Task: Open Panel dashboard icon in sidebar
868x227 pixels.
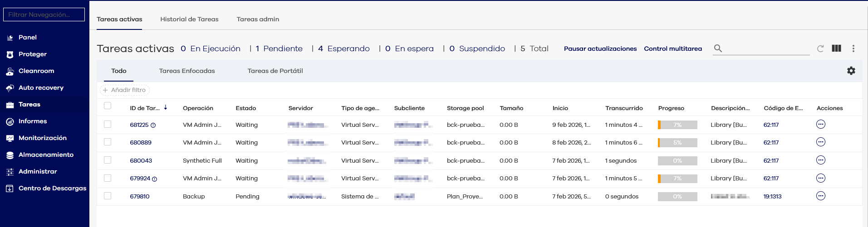Action: (10, 38)
